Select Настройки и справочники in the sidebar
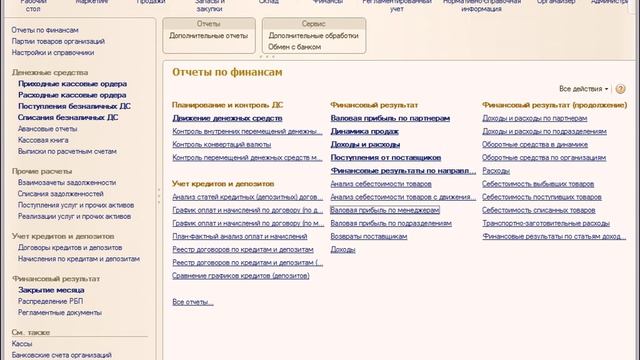The width and height of the screenshot is (640, 360). (53, 52)
